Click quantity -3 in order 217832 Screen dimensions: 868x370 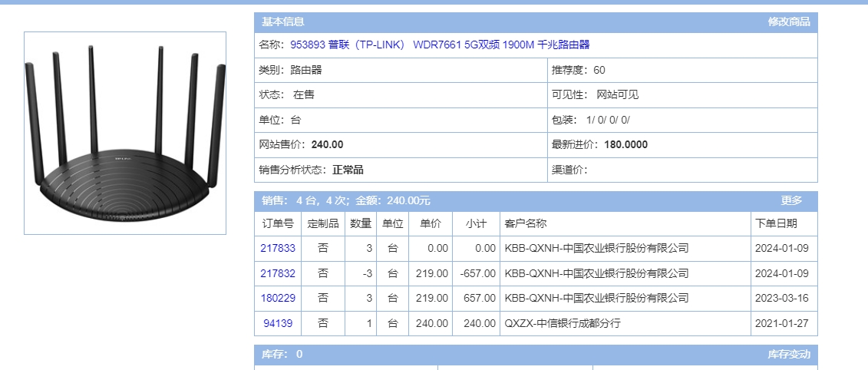coord(367,273)
